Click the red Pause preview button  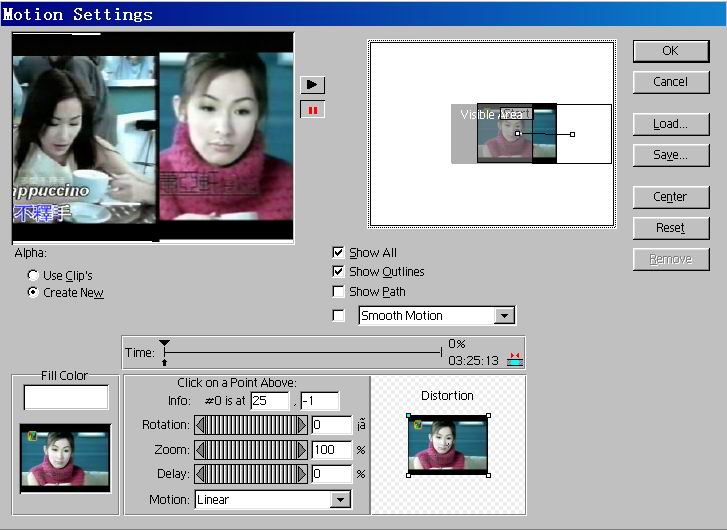(312, 110)
